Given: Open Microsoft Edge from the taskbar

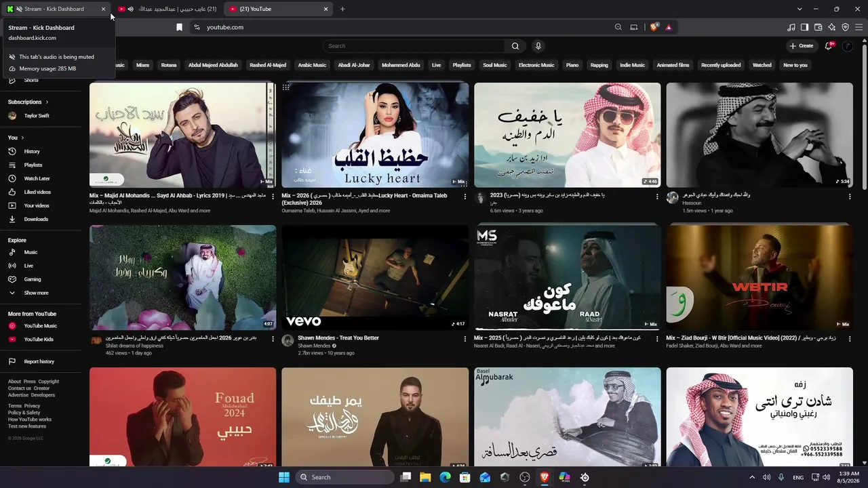Looking at the screenshot, I should 445,477.
